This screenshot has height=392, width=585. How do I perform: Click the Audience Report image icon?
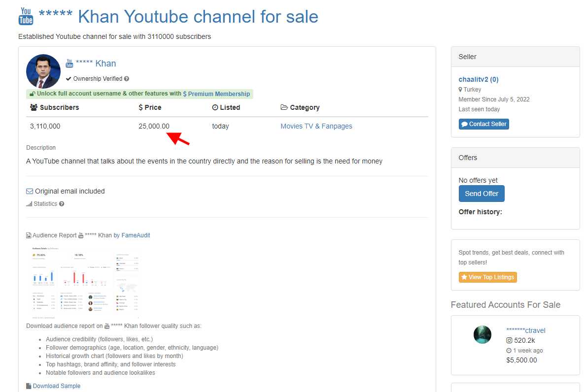29,235
